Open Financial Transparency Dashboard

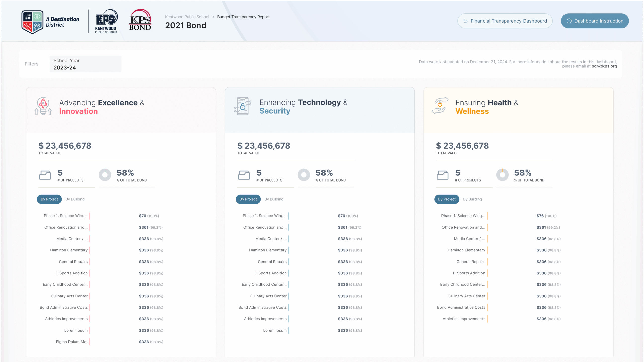[x=505, y=21]
